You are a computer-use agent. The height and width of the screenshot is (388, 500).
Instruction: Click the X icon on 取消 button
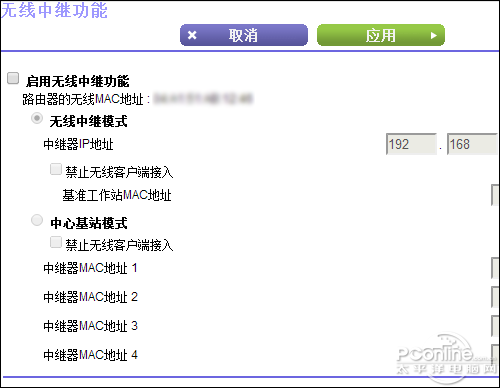192,35
